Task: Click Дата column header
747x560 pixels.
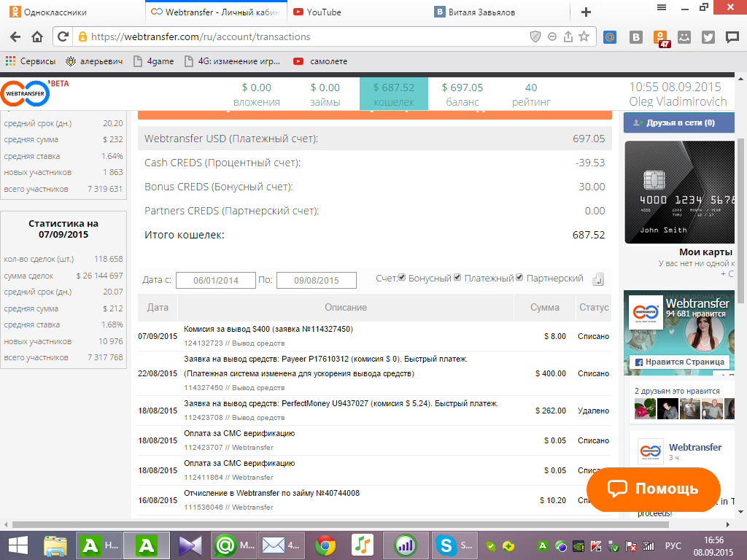Action: (x=158, y=307)
